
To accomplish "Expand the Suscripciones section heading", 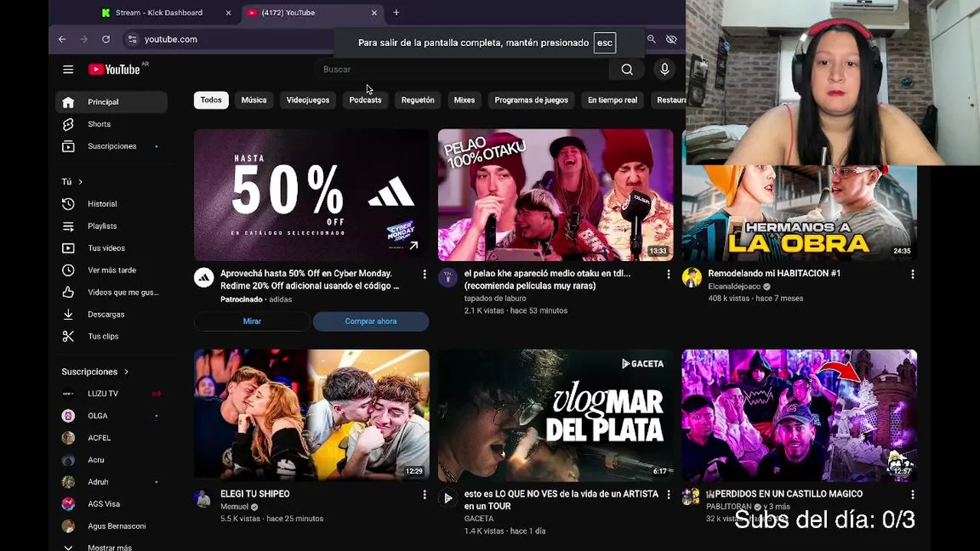I will click(95, 371).
